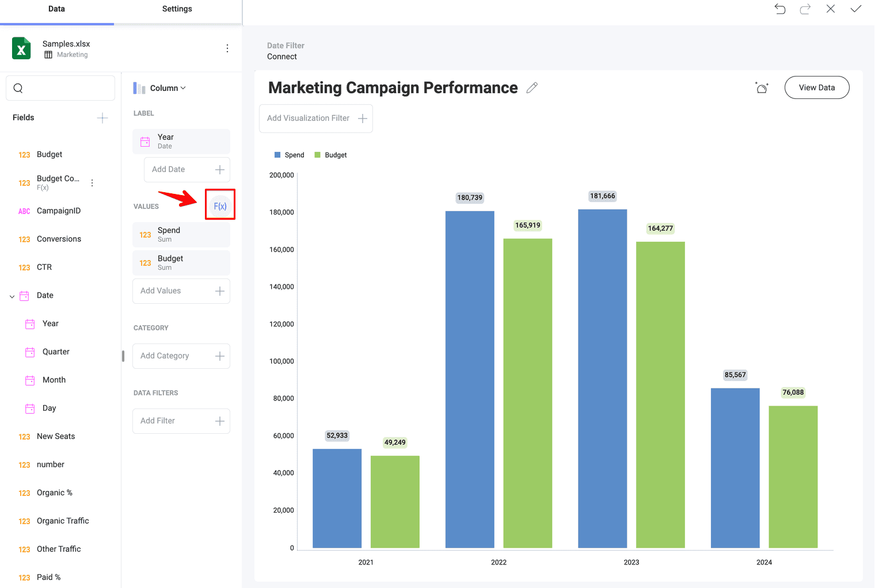
Task: Open the AI insights icon near View Data
Action: click(762, 87)
